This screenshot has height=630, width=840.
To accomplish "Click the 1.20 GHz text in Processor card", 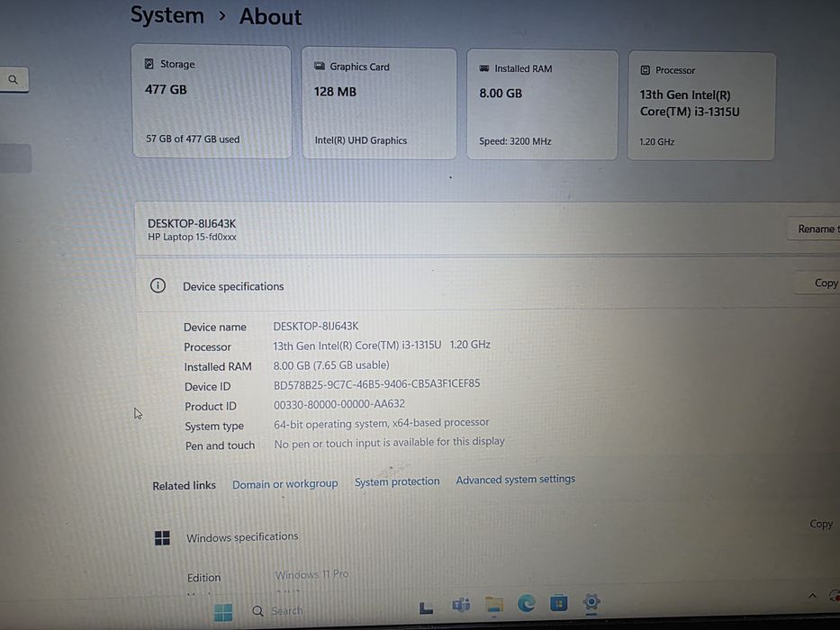I will 657,142.
